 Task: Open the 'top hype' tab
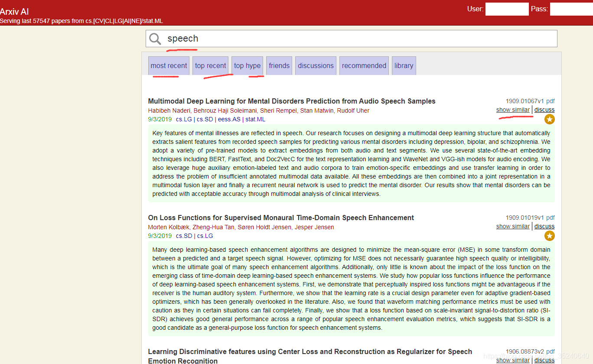point(247,66)
